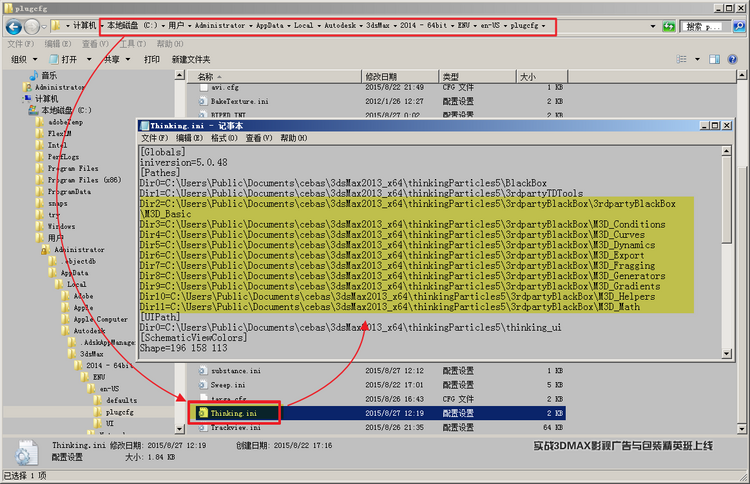Open the 共享 dropdown in toolbar
This screenshot has height=484, width=750.
click(x=117, y=59)
